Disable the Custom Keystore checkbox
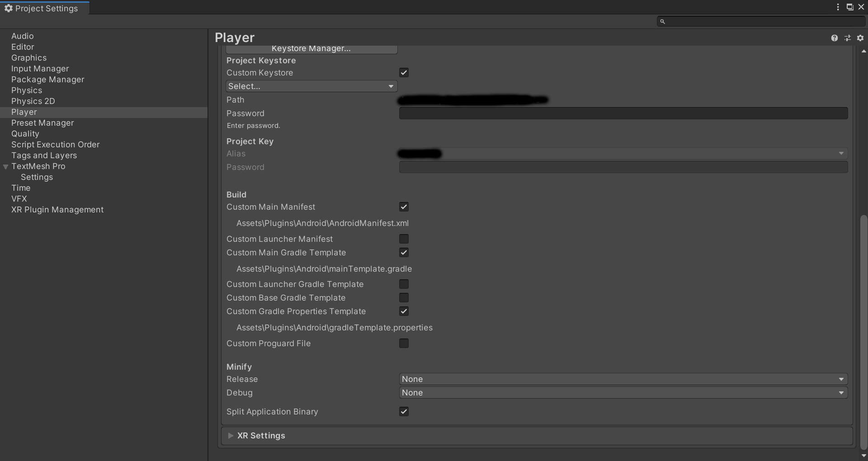The width and height of the screenshot is (868, 461). pyautogui.click(x=404, y=72)
